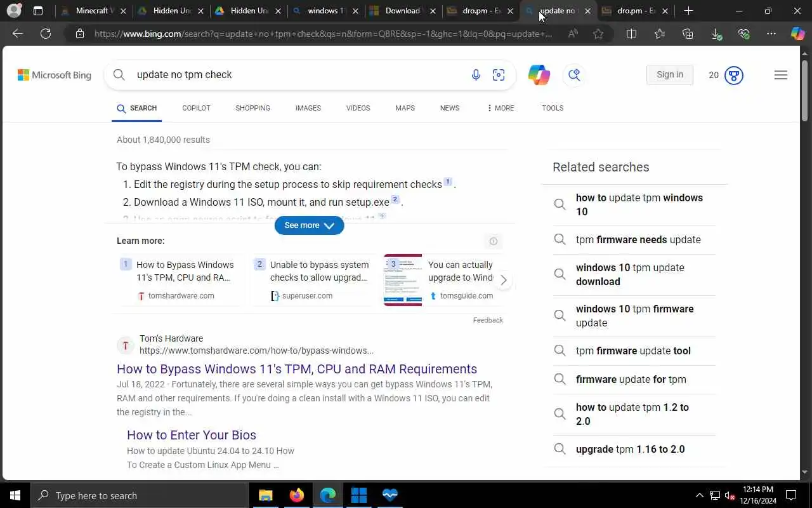
Task: Open the MORE search categories dropdown
Action: point(501,108)
